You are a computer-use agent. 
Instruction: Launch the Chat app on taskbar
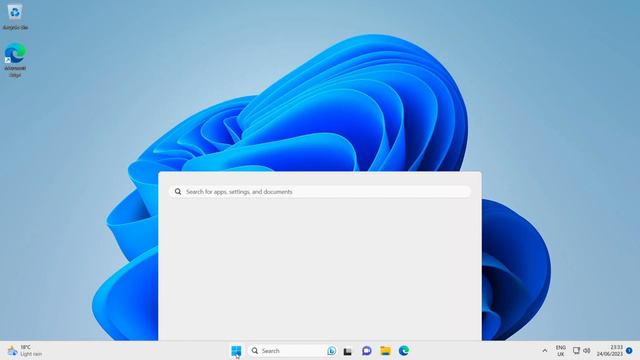coord(367,351)
